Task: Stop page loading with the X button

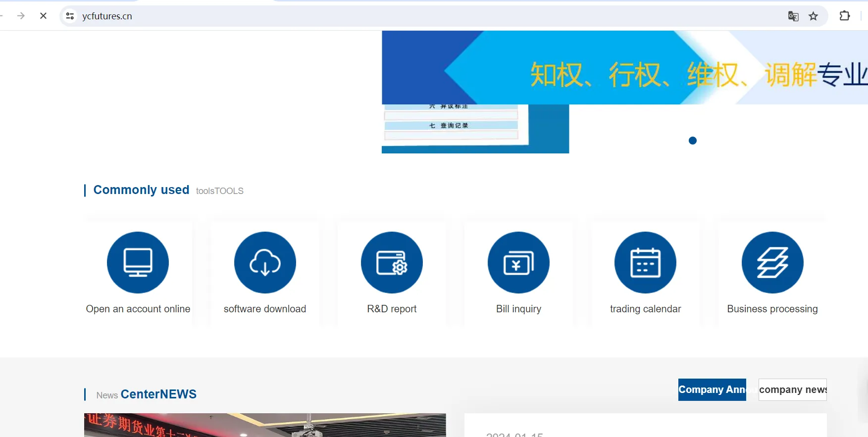Action: pos(43,16)
